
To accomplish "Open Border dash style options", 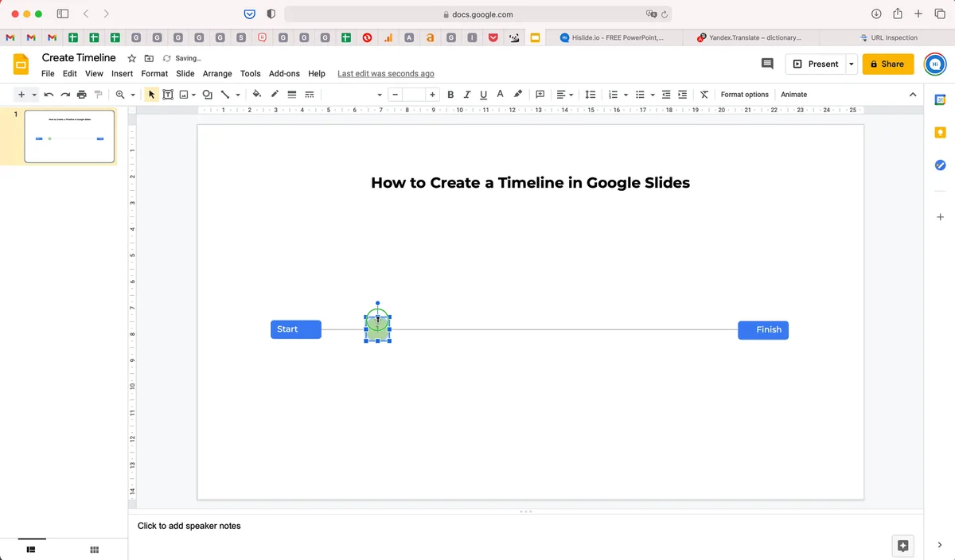I will coord(310,95).
